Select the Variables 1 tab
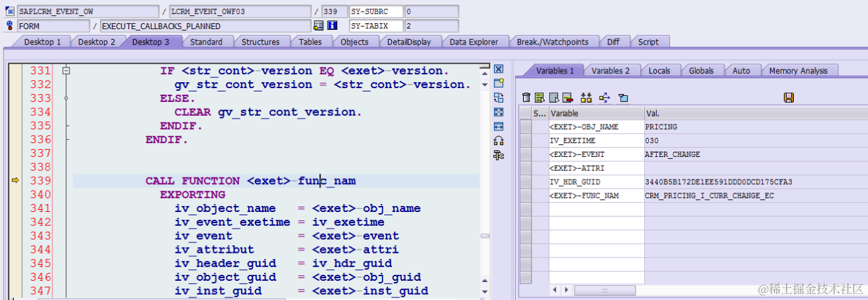Screen dimensions: 868x300 pos(555,71)
